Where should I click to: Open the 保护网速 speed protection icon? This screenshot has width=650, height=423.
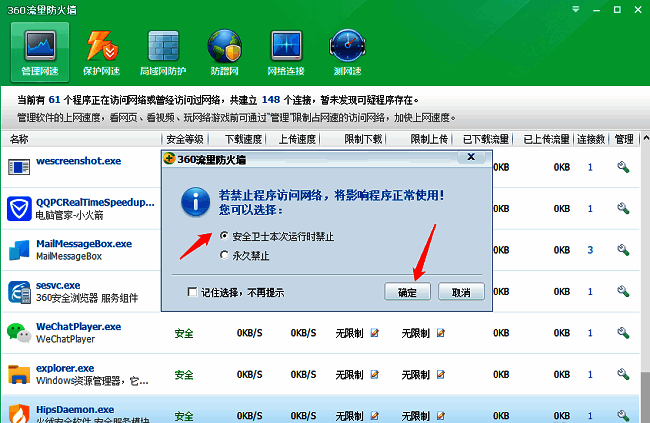coord(103,53)
